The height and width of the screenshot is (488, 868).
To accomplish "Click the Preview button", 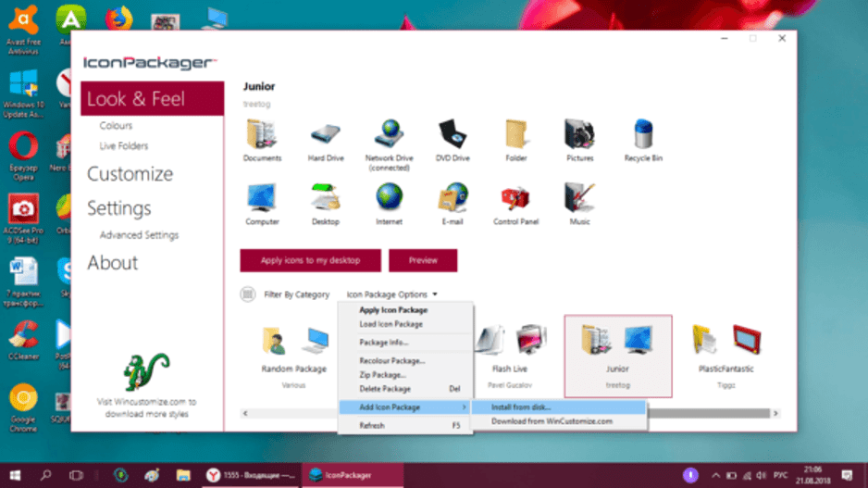I will [423, 260].
